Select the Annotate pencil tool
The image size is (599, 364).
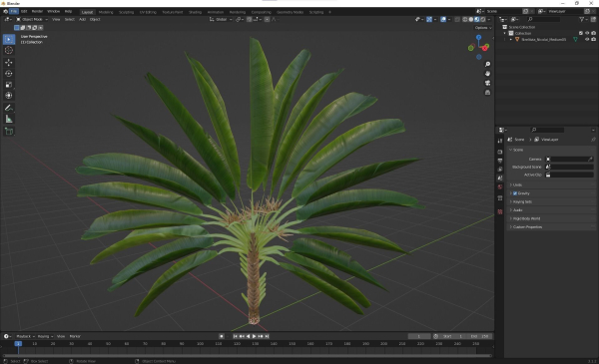tap(9, 108)
